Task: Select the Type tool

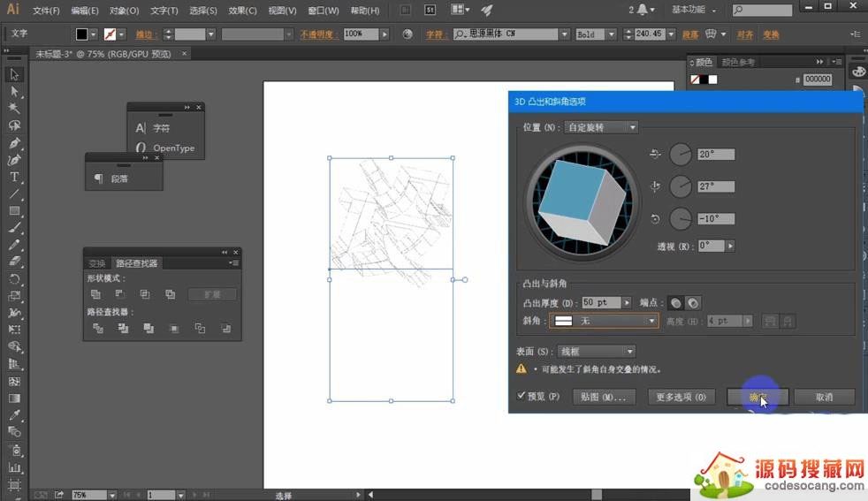Action: click(x=14, y=177)
